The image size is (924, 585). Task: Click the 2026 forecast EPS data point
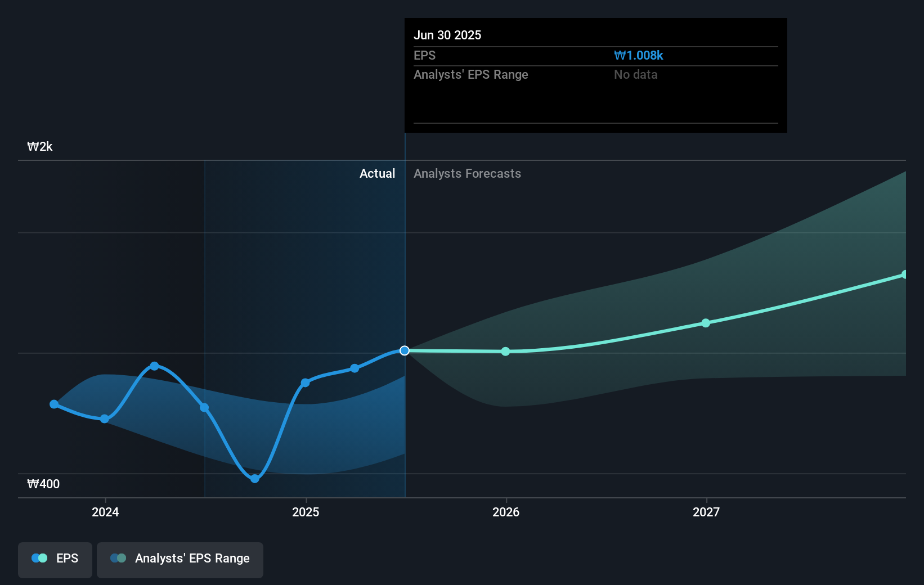tap(505, 352)
